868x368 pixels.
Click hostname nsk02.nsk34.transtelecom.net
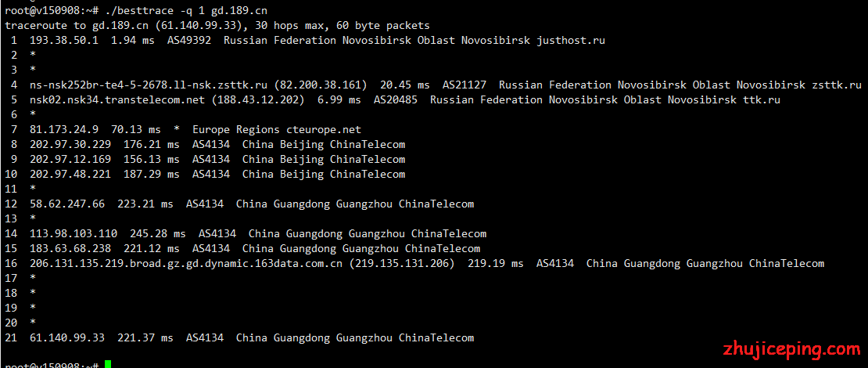[117, 99]
